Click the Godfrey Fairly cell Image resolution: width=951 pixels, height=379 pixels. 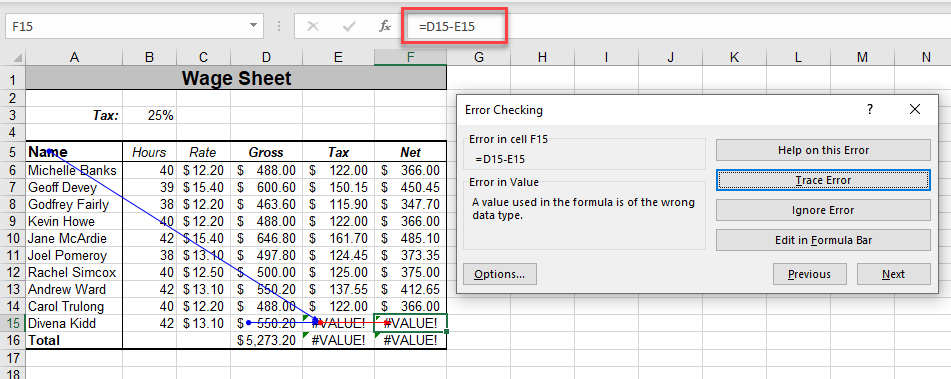(74, 204)
